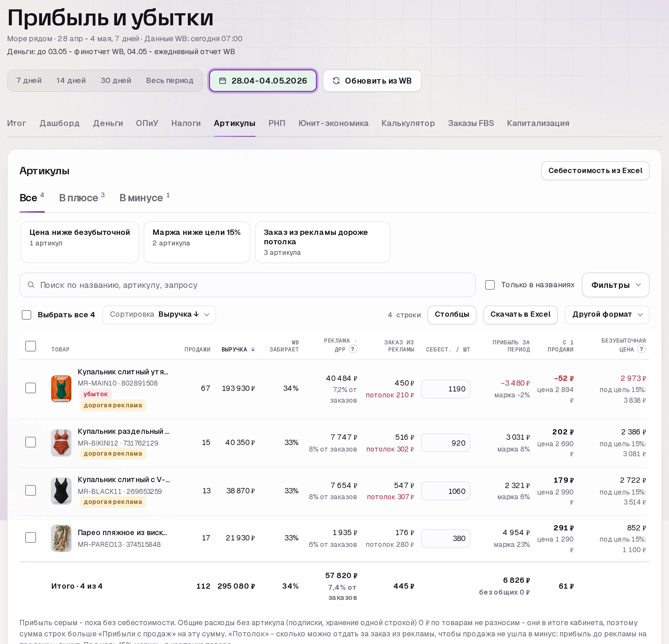Click the Столбцы button

click(452, 315)
